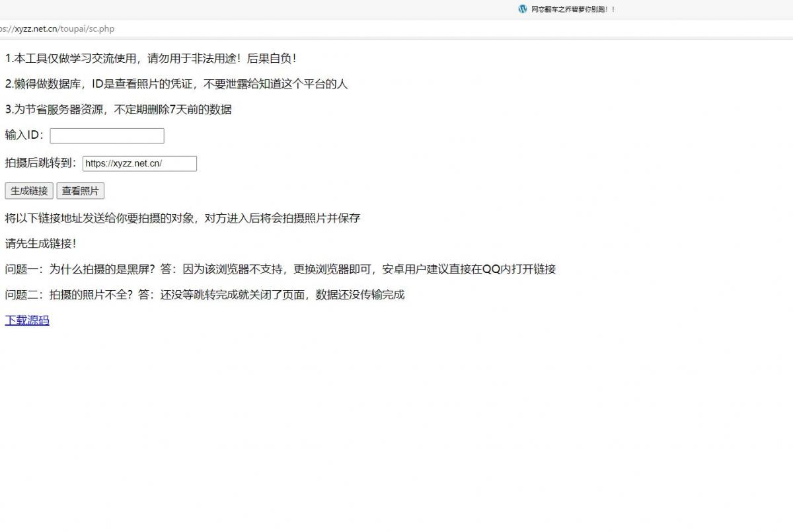Image resolution: width=793 pixels, height=532 pixels.
Task: Click the 问题二 incomplete photos FAQ line
Action: coord(204,295)
